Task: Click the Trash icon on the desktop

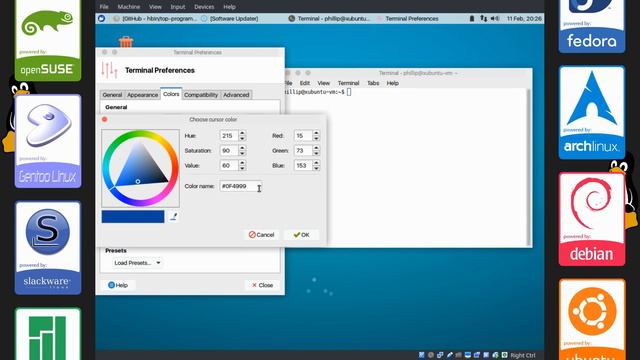Action: click(126, 42)
